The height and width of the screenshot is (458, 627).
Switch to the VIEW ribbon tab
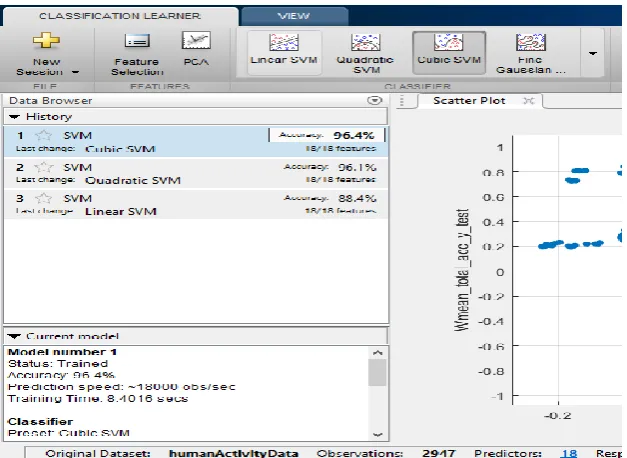click(294, 16)
